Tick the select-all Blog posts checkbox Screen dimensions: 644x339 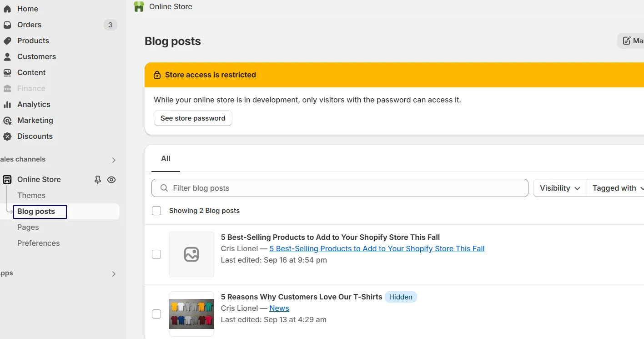point(156,211)
